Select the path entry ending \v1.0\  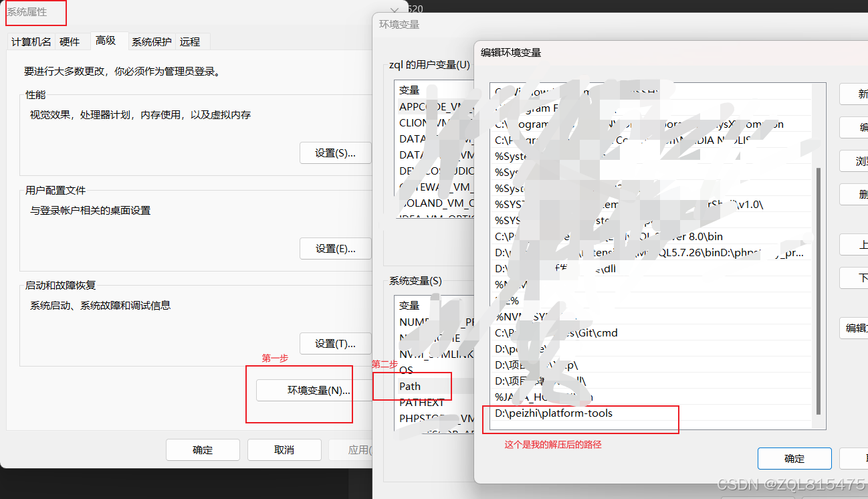pyautogui.click(x=651, y=205)
